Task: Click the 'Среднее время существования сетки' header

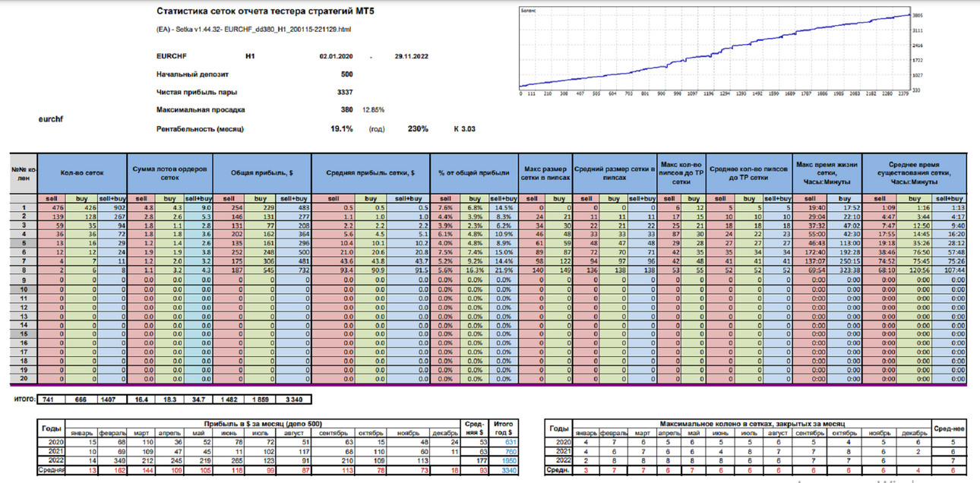Action: [915, 173]
